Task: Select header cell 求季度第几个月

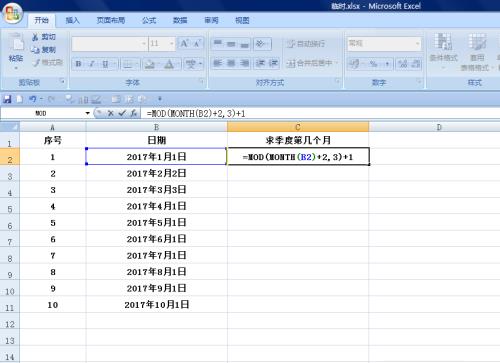Action: click(298, 140)
